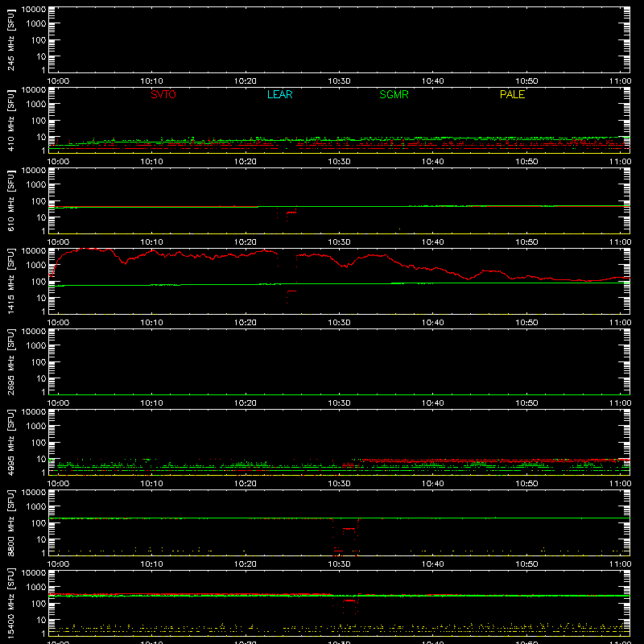Screen dimensions: 644x644
Task: Click 10:40 under the 410 MHz panel
Action: (433, 162)
